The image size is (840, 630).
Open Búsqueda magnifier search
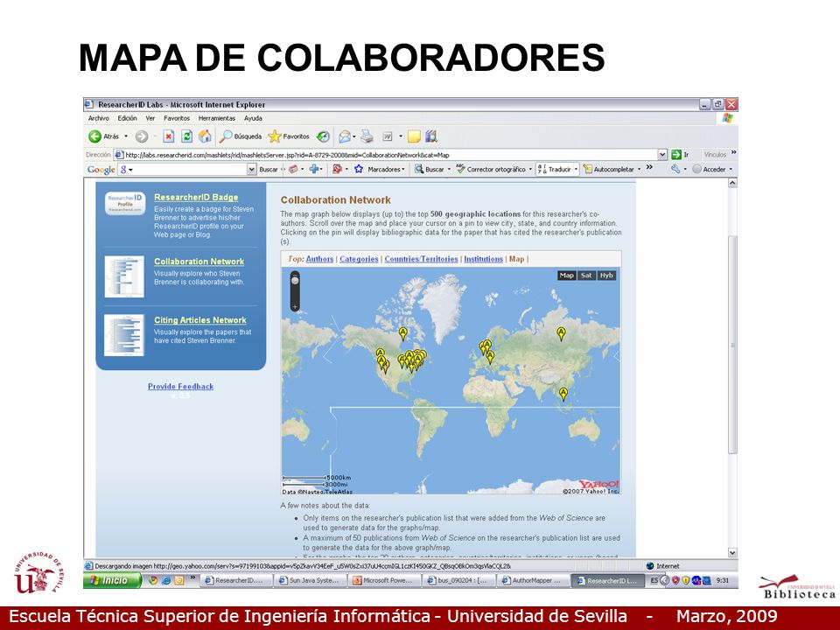(x=241, y=136)
